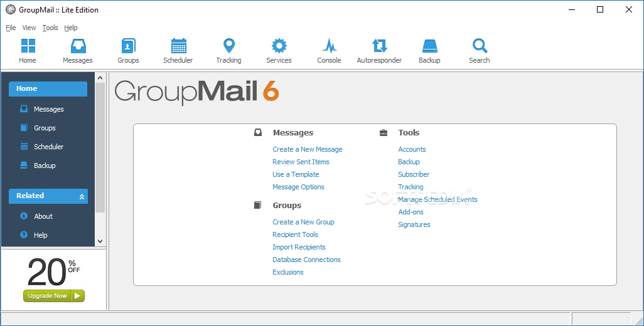Click the sidebar scrollbar up arrow

point(100,78)
